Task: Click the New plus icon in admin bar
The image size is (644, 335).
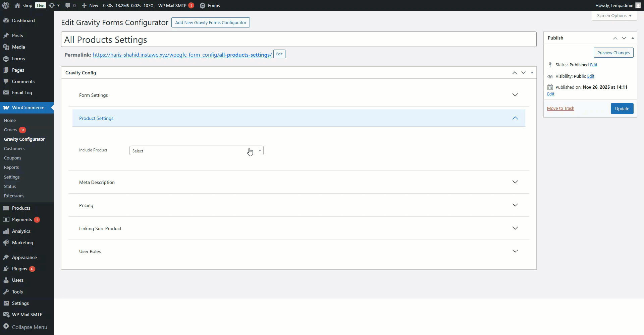Action: (84, 6)
